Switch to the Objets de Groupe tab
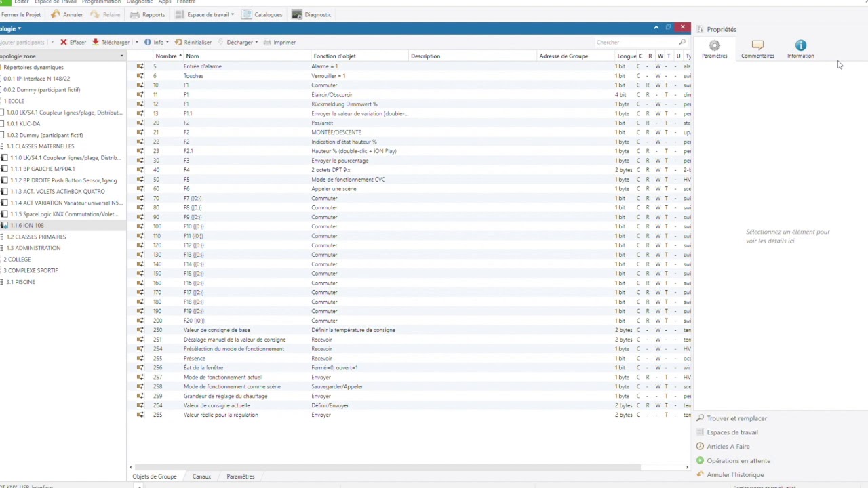 coord(155,476)
